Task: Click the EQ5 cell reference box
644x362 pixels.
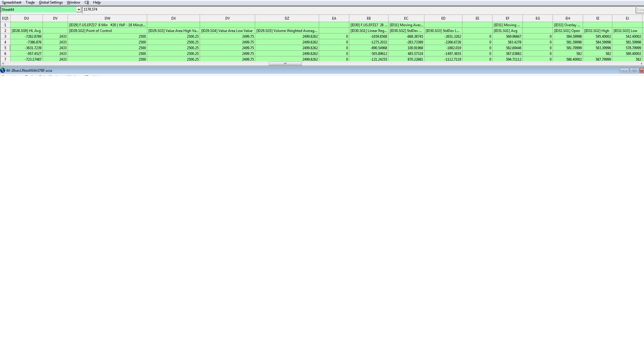Action: pos(5,18)
